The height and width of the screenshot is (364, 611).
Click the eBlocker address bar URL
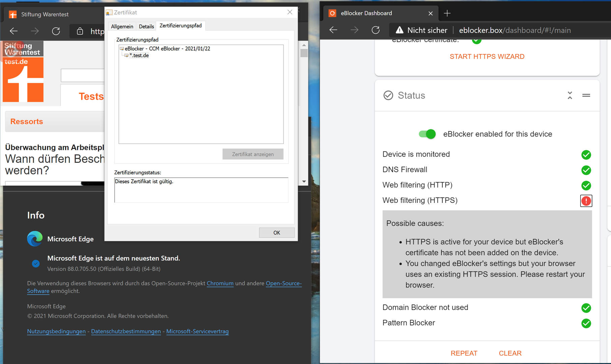(515, 30)
